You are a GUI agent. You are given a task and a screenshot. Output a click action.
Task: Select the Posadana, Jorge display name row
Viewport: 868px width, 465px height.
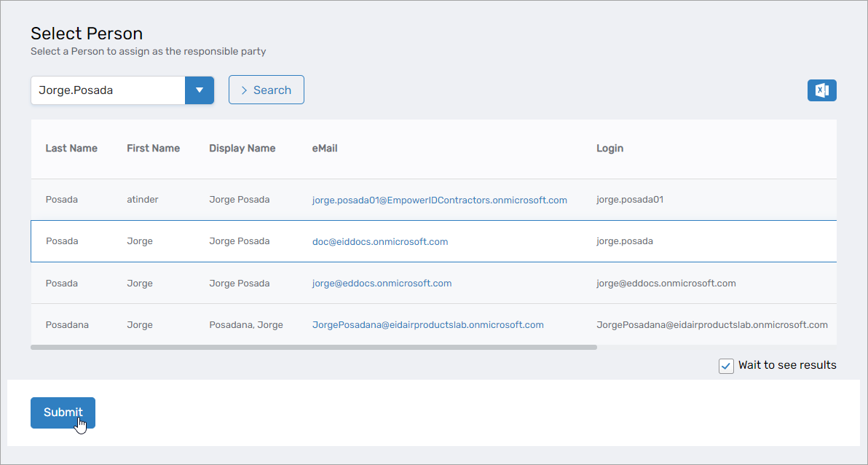[x=245, y=325]
